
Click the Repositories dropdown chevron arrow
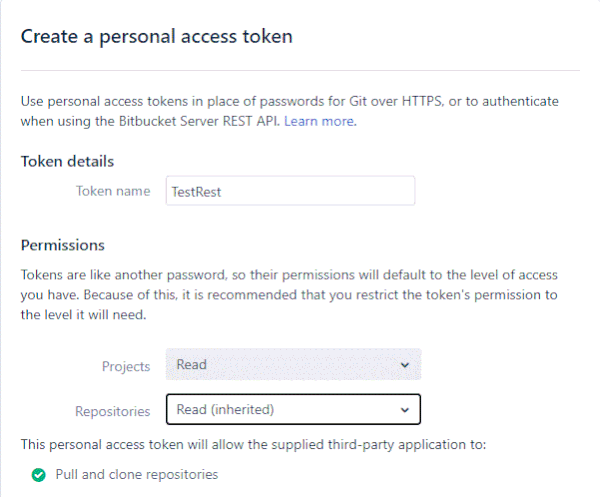405,410
